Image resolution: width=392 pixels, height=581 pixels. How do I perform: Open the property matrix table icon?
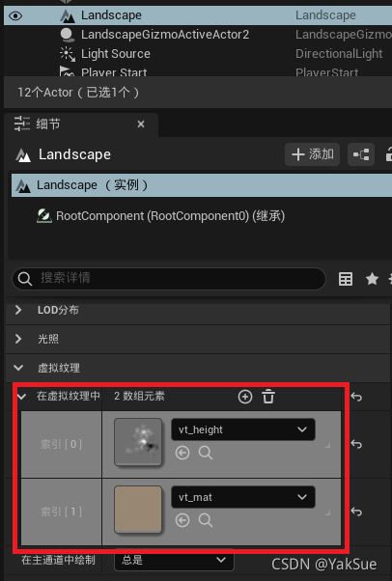click(346, 279)
